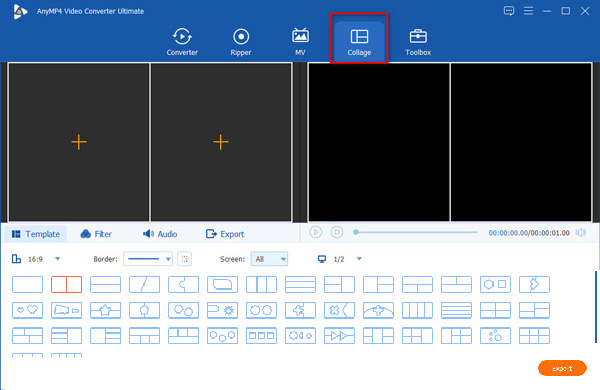Image resolution: width=600 pixels, height=390 pixels.
Task: Play the collage preview
Action: (x=316, y=232)
